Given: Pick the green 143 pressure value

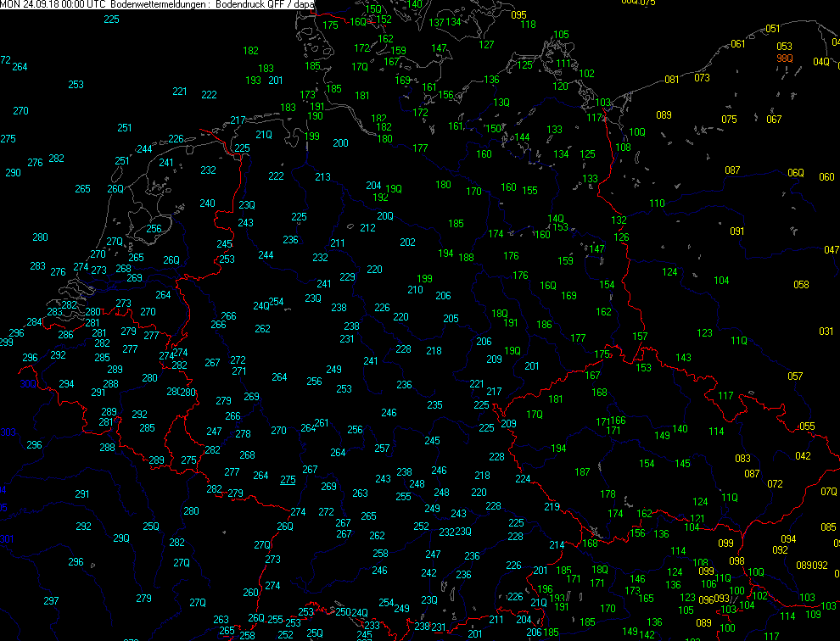Looking at the screenshot, I should [684, 358].
